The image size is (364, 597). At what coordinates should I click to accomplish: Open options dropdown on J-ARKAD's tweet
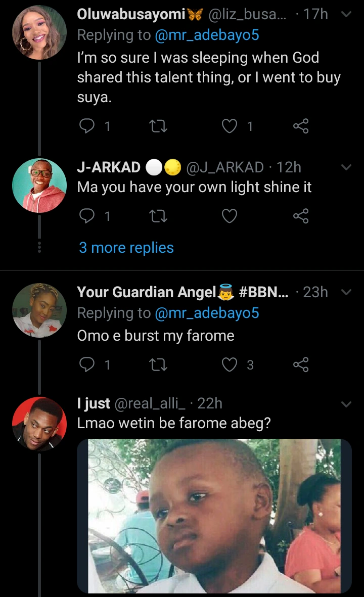(x=346, y=167)
